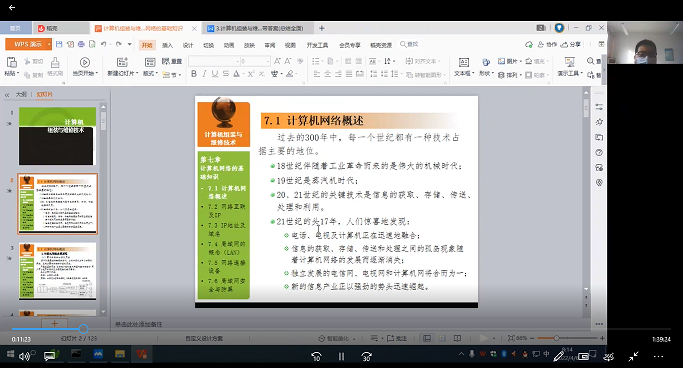Click the Undo arrow icon
This screenshot has height=368, width=683.
(x=104, y=44)
